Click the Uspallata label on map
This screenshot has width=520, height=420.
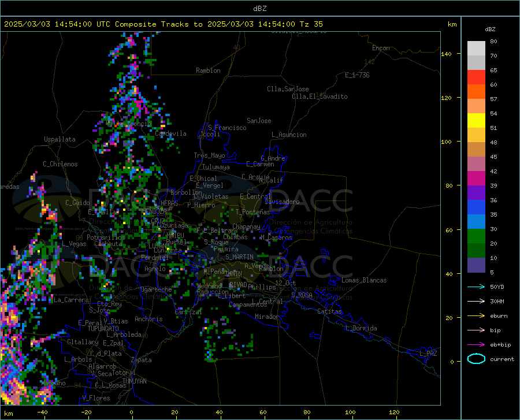coord(60,139)
